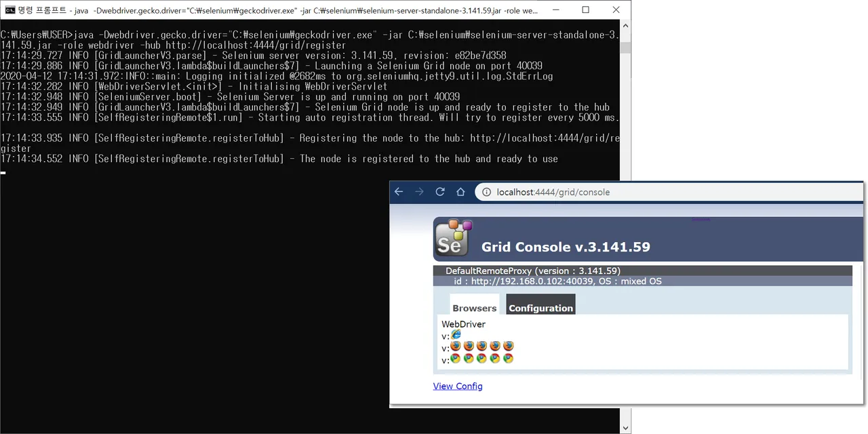
Task: Select the first Chrome icon in WebDriver list
Action: (456, 359)
